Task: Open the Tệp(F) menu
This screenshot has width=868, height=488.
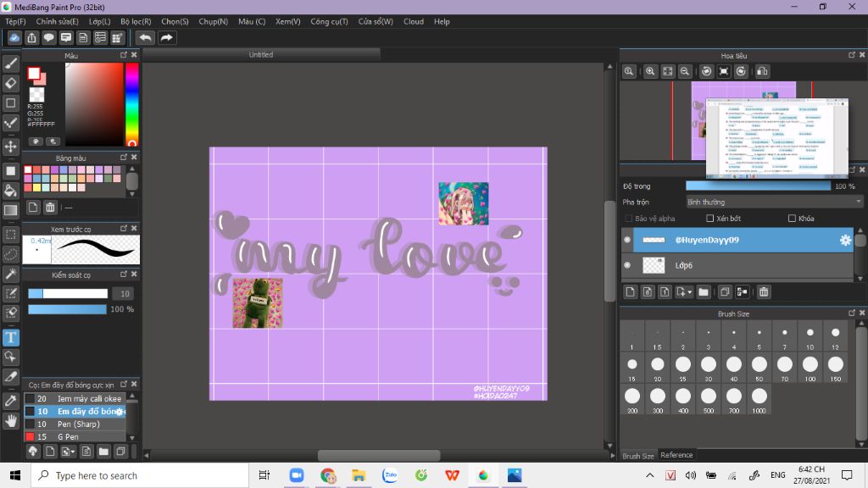Action: [x=15, y=21]
